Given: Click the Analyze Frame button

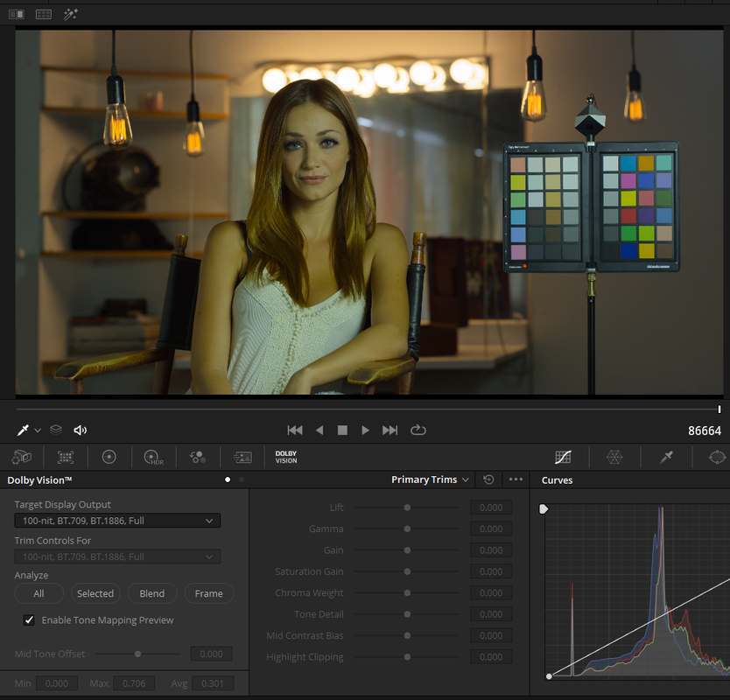Looking at the screenshot, I should (x=209, y=593).
